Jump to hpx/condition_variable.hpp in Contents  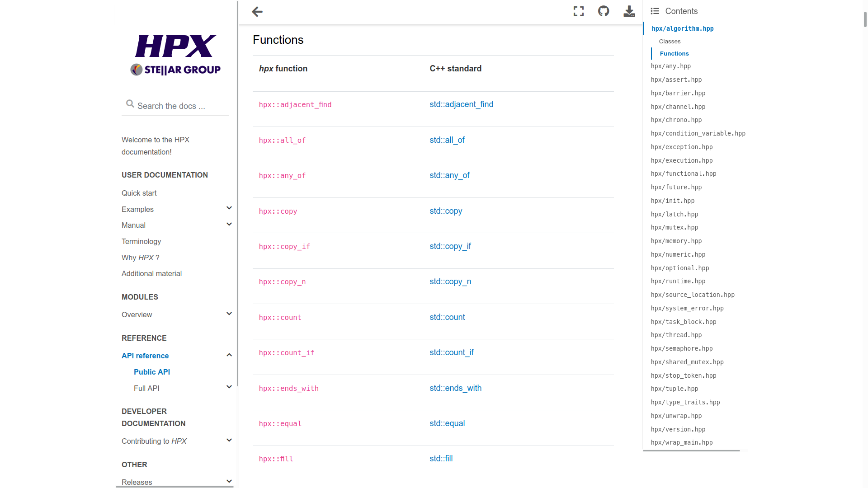click(x=698, y=134)
